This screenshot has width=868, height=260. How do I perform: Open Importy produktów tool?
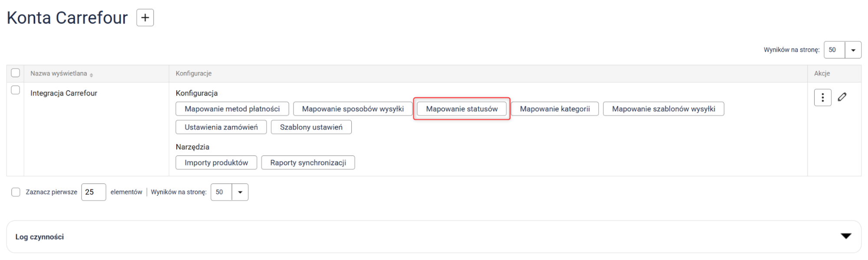pyautogui.click(x=216, y=163)
